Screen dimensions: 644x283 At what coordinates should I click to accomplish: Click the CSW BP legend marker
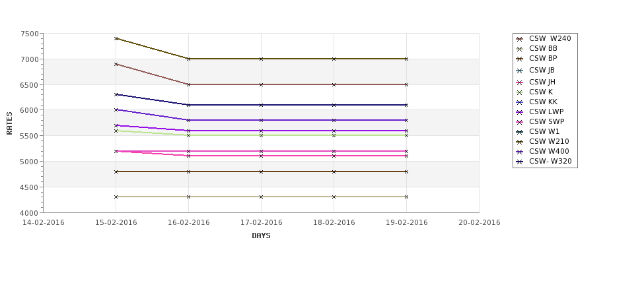[520, 59]
